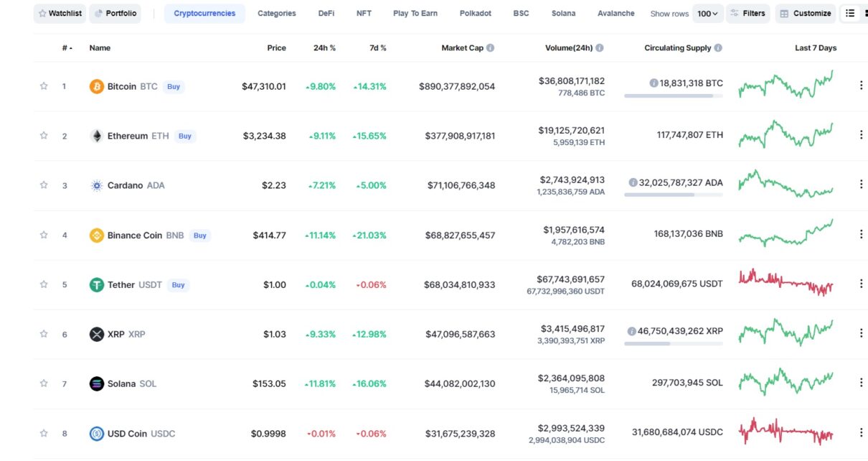
Task: Open the USD Coin row options menu
Action: [861, 432]
